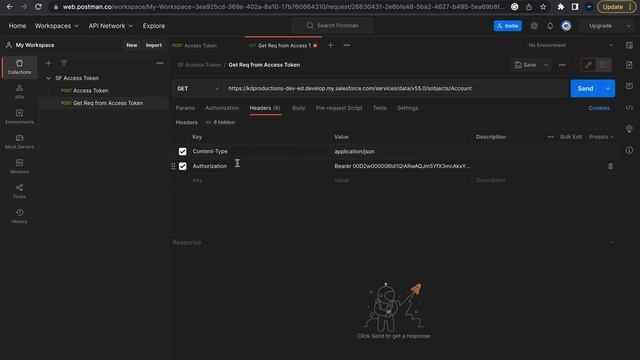640x360 pixels.
Task: Show the 6 hidden headers
Action: click(220, 122)
